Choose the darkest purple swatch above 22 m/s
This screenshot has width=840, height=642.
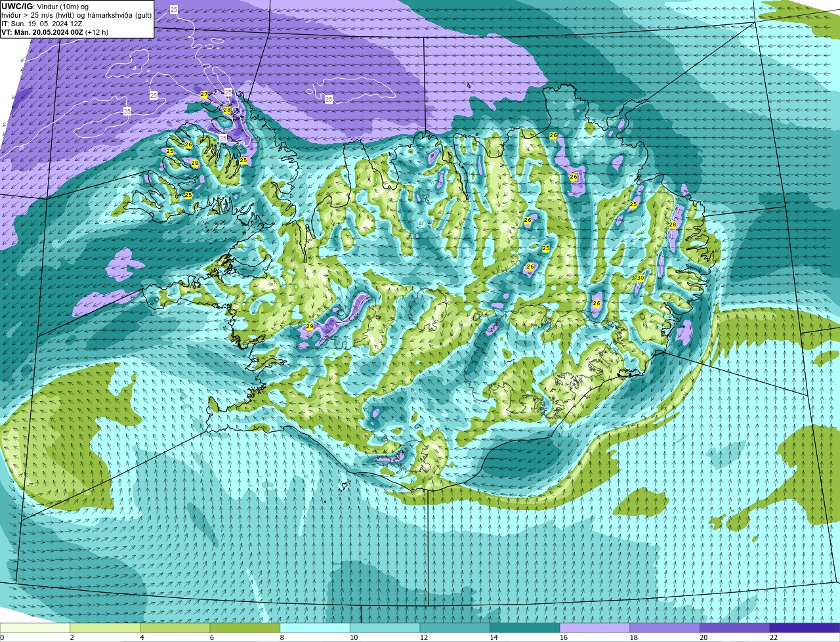point(805,628)
